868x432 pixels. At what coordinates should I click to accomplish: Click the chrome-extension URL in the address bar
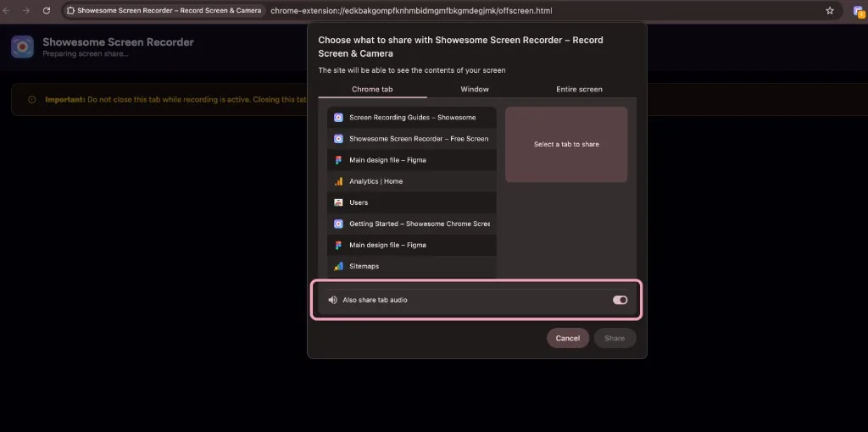[411, 10]
